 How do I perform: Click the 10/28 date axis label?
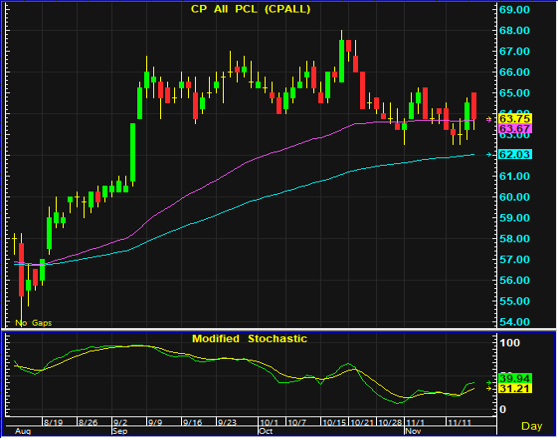coord(390,423)
